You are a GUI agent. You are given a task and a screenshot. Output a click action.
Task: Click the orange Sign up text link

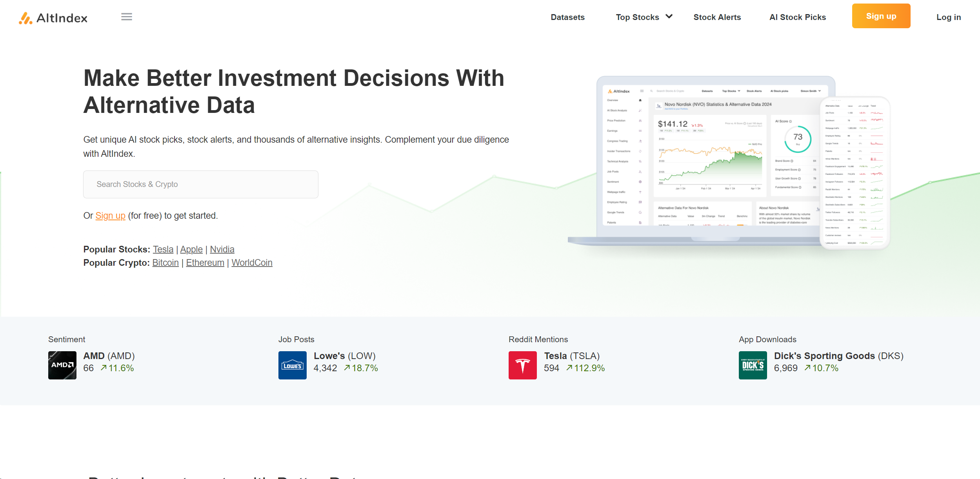click(110, 216)
